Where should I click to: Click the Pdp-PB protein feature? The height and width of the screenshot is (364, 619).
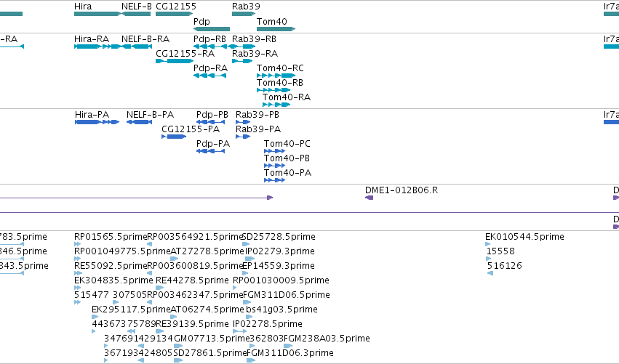tap(210, 122)
